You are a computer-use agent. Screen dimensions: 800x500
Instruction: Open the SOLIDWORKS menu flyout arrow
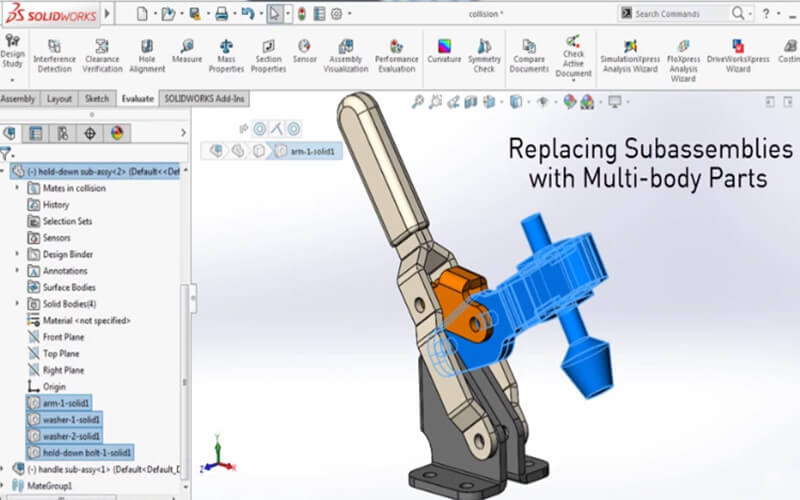pos(107,14)
